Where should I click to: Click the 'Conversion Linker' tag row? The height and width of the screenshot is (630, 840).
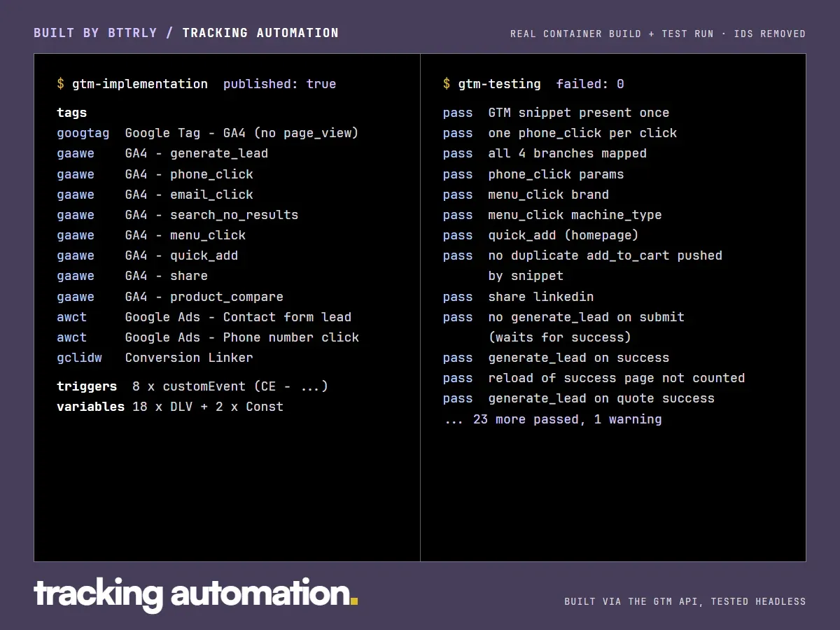click(155, 358)
